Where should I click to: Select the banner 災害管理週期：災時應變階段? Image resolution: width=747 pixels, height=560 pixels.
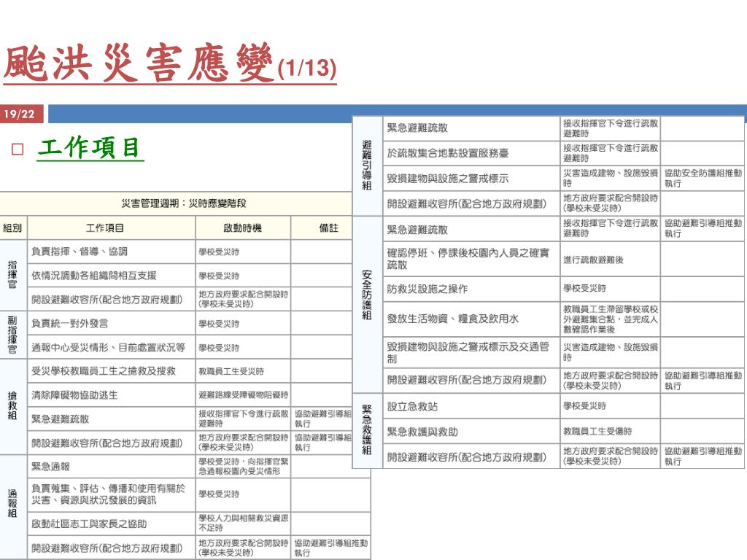176,203
